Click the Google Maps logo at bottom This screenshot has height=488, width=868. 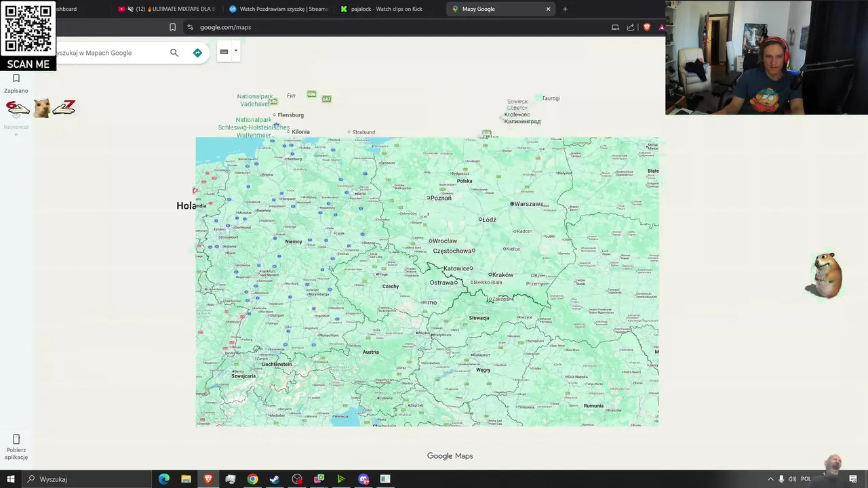coord(450,456)
